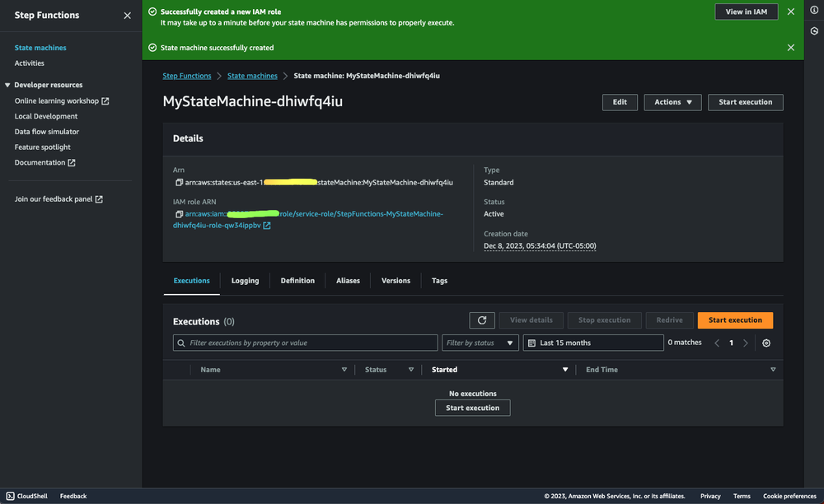Select Activities in sidebar
Screen dimensions: 824x504
tap(30, 63)
